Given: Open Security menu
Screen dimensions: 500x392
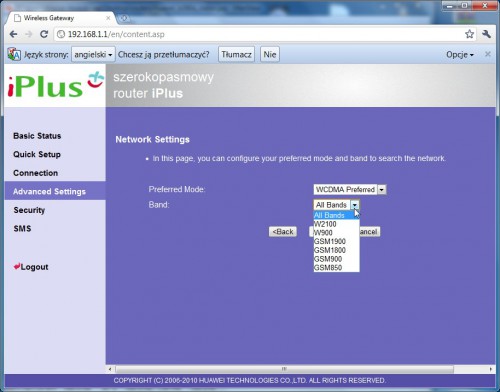Looking at the screenshot, I should pyautogui.click(x=29, y=210).
